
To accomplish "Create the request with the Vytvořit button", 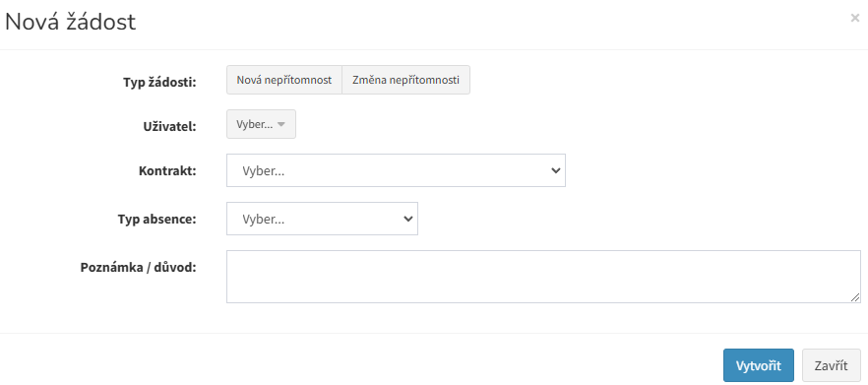I will tap(759, 365).
